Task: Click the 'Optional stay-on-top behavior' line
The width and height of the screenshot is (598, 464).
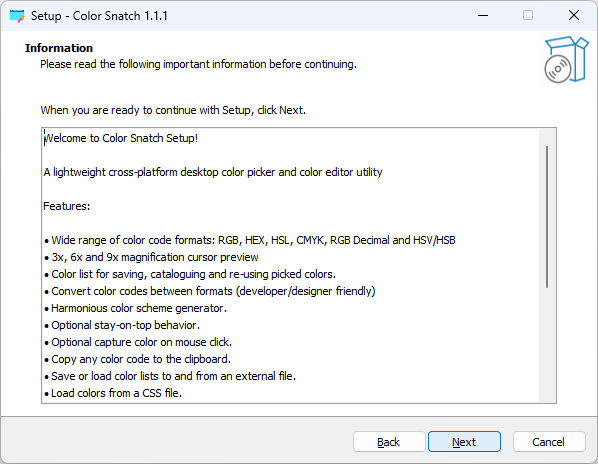Action: click(x=122, y=325)
